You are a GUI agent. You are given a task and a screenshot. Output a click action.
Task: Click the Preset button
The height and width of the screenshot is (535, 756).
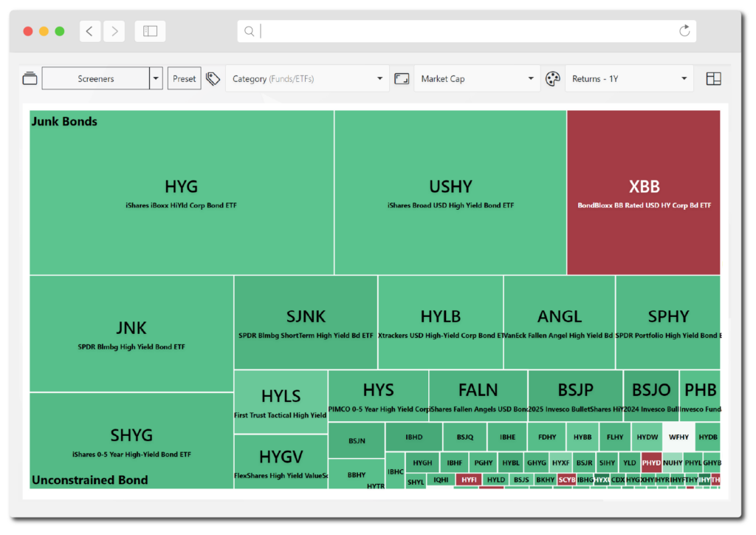coord(184,78)
